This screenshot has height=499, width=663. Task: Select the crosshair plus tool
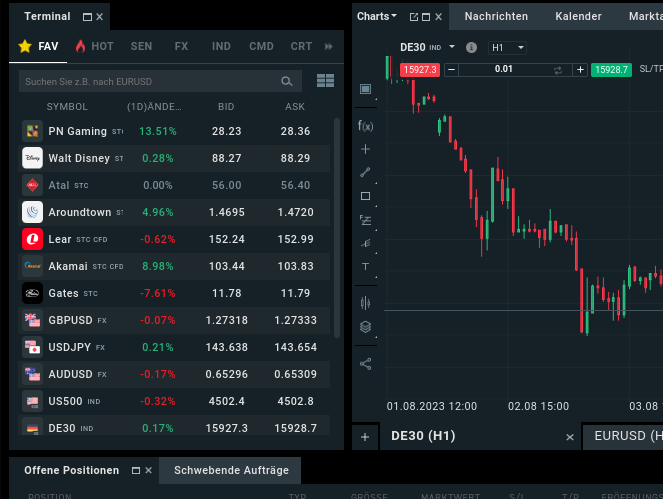pyautogui.click(x=365, y=149)
